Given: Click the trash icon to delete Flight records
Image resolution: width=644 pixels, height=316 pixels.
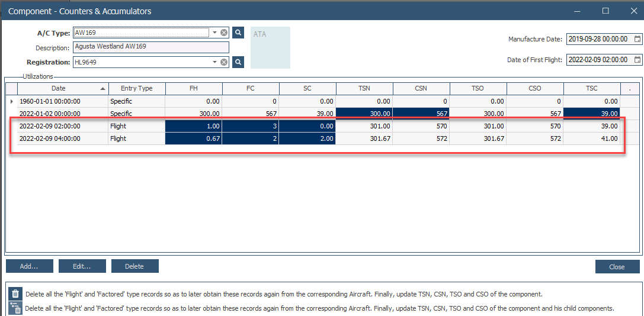Looking at the screenshot, I should 16,294.
